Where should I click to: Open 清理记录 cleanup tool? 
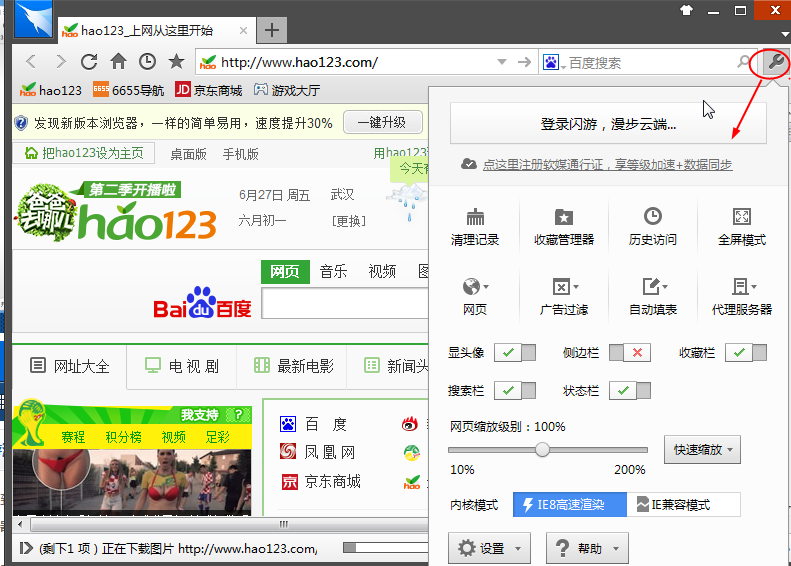click(x=475, y=227)
